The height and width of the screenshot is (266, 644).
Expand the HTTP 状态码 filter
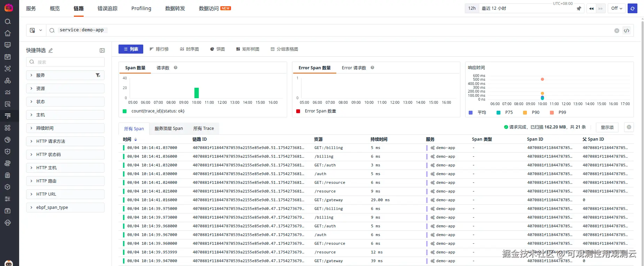65,155
